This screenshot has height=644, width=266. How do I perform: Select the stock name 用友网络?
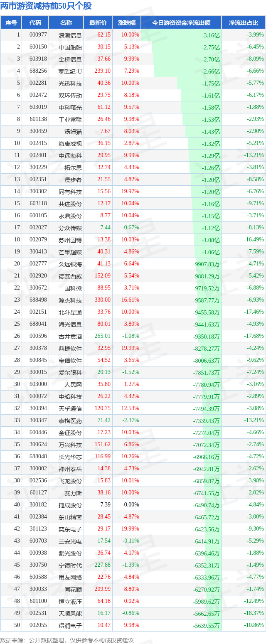click(x=70, y=578)
